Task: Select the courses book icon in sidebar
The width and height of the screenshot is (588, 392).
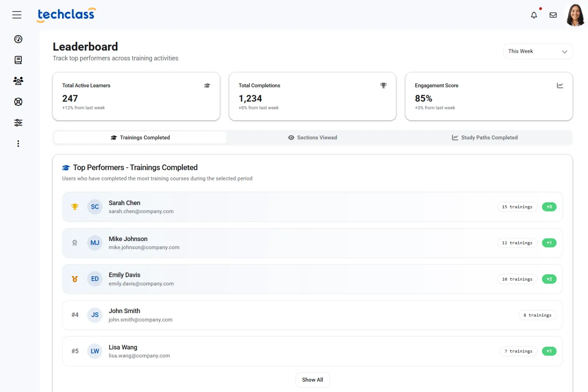Action: [x=18, y=60]
